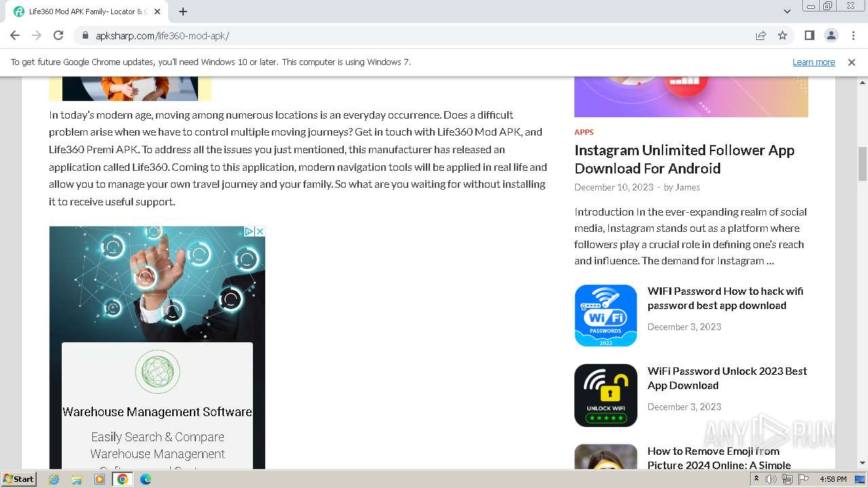Click the December 10, 2023 date
This screenshot has height=488, width=868.
[614, 187]
